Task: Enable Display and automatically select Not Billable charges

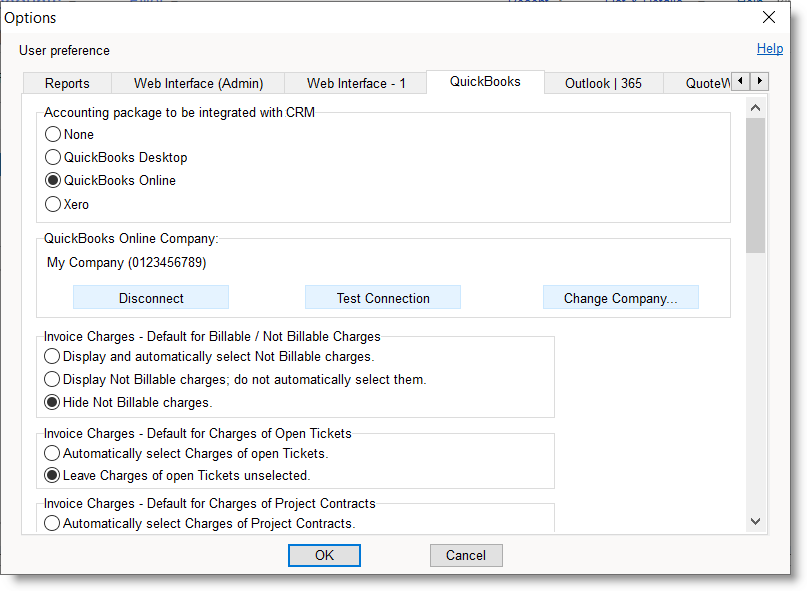Action: click(53, 356)
